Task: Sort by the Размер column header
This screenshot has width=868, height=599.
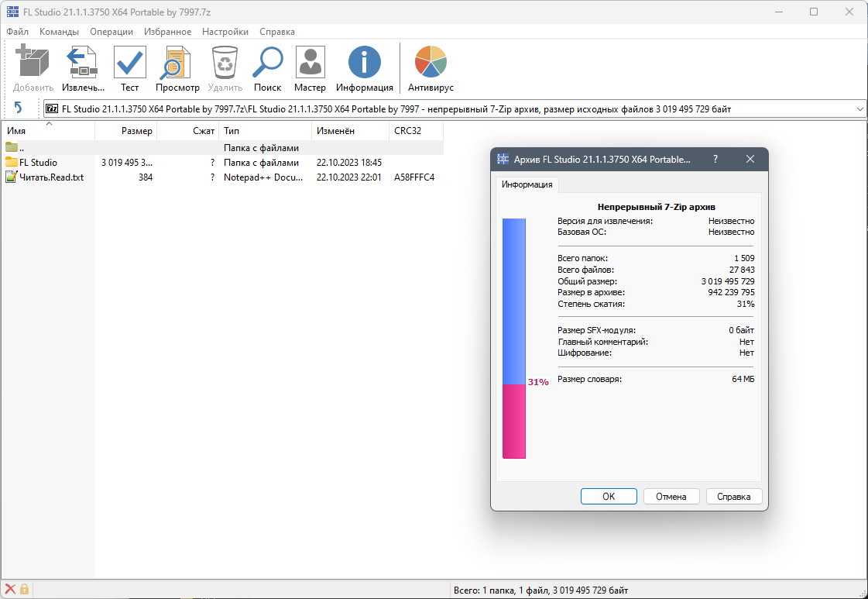Action: coord(126,131)
